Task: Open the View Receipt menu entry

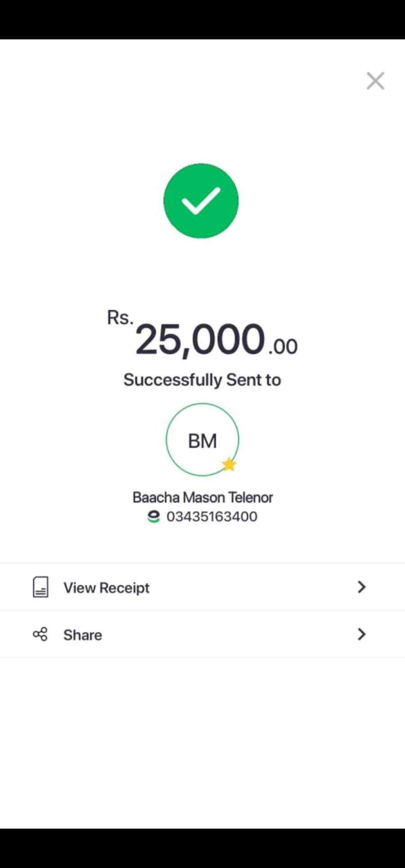Action: (x=107, y=587)
